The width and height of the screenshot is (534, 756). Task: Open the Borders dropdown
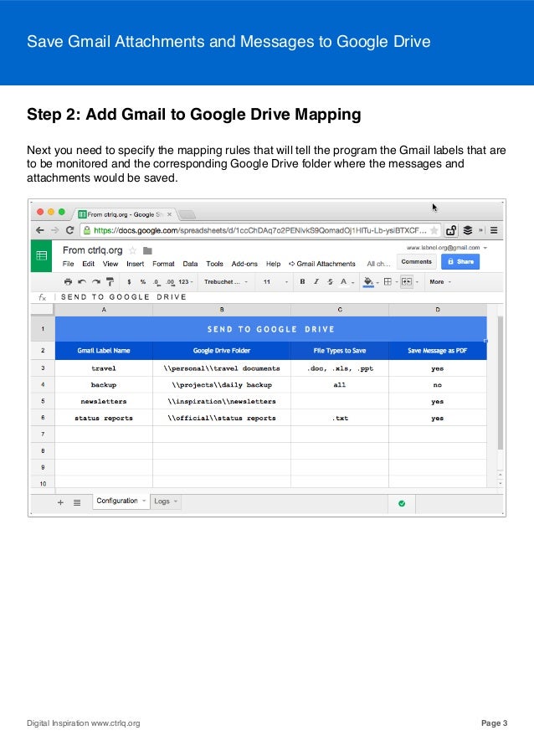pos(389,281)
